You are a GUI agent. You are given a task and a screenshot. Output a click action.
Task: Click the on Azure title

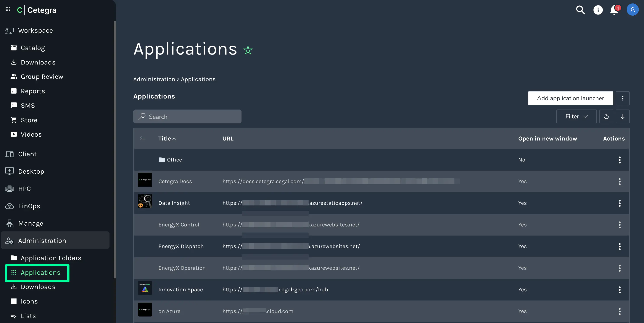tap(169, 311)
